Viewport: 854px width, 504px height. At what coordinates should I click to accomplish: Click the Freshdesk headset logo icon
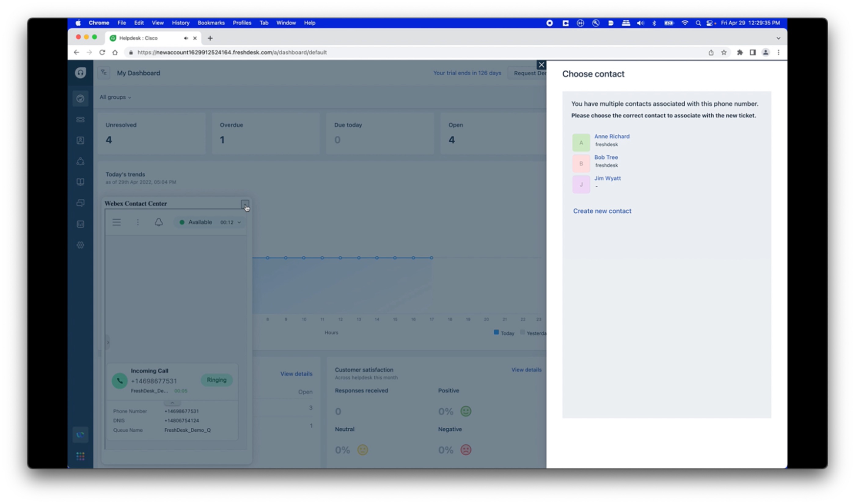pyautogui.click(x=80, y=73)
